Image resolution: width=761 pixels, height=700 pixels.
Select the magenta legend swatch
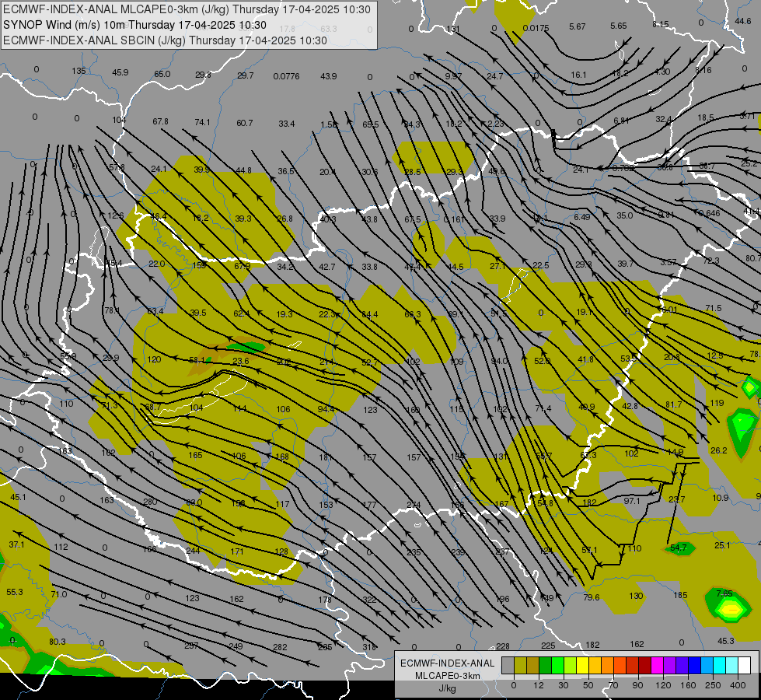(x=658, y=665)
